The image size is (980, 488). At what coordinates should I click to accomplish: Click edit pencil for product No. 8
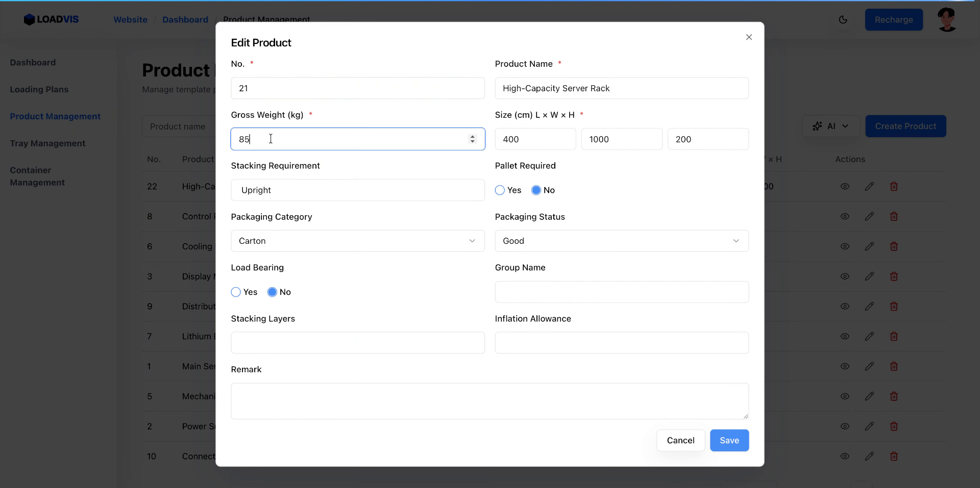[x=869, y=217]
